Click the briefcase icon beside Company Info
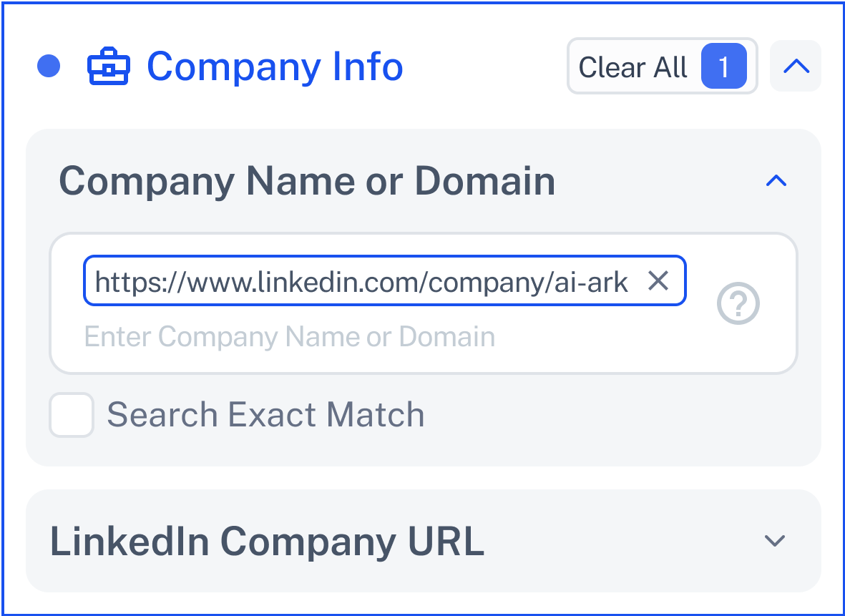The height and width of the screenshot is (616, 845). [108, 67]
